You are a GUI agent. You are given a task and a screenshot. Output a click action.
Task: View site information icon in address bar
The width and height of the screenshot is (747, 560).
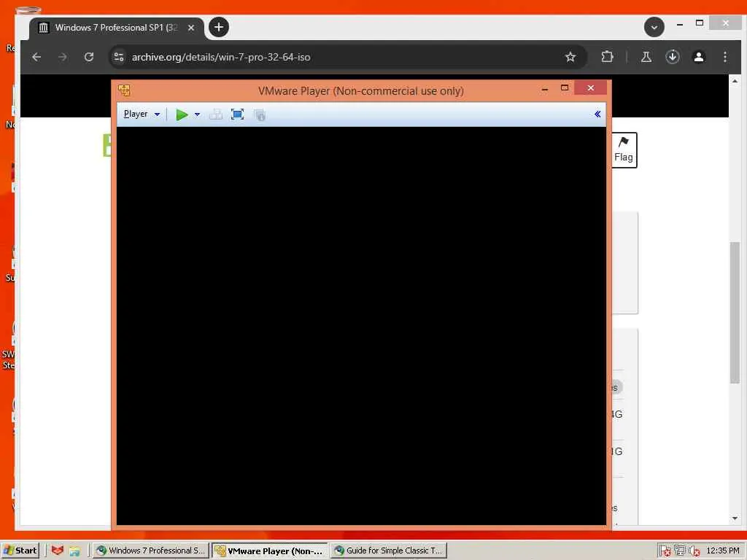coord(119,57)
